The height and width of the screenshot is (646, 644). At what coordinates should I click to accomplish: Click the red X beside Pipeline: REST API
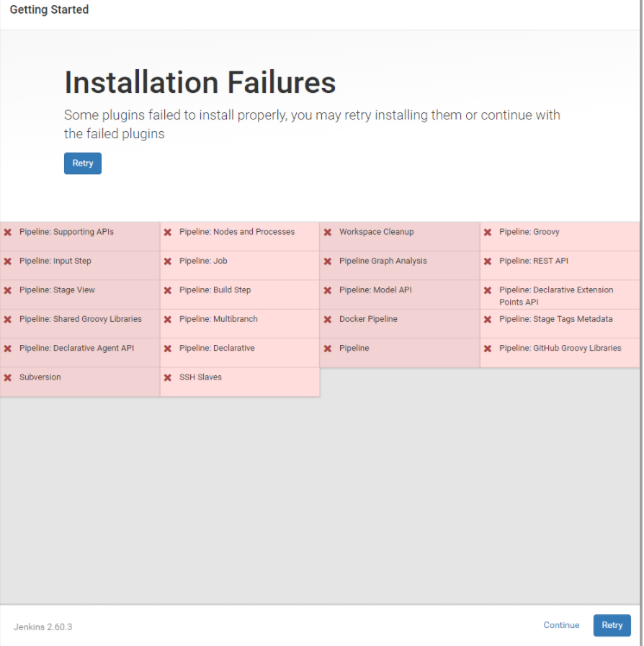pos(488,261)
